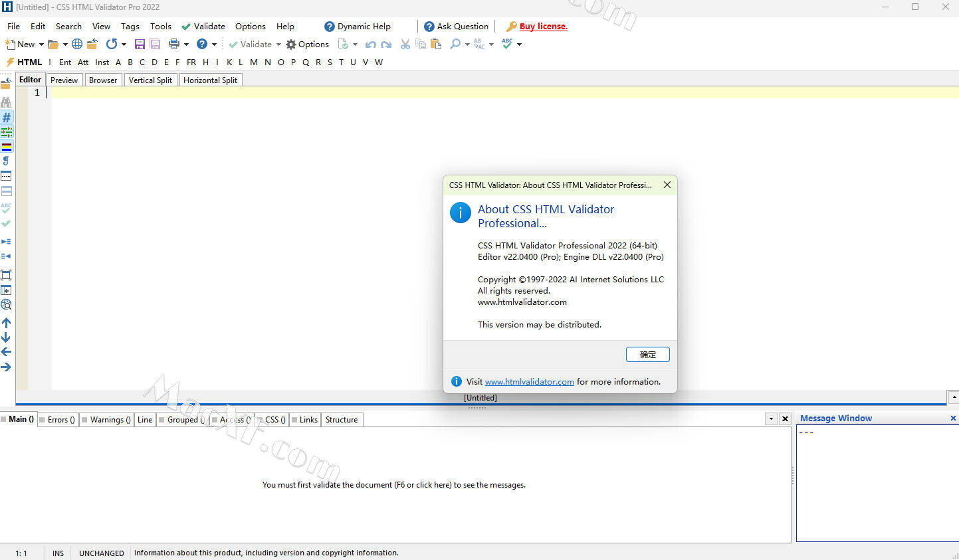Click the gear Options toolbar button
This screenshot has height=560, width=959.
coord(307,45)
